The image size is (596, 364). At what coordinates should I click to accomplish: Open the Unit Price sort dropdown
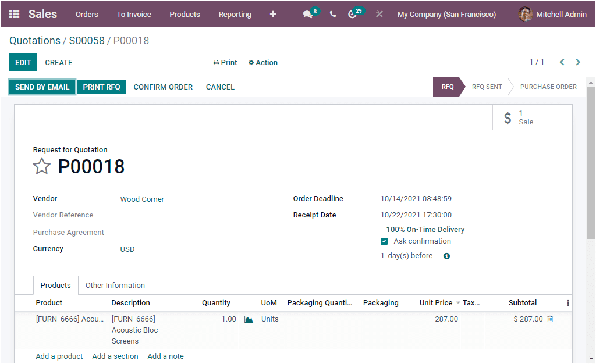(x=458, y=302)
